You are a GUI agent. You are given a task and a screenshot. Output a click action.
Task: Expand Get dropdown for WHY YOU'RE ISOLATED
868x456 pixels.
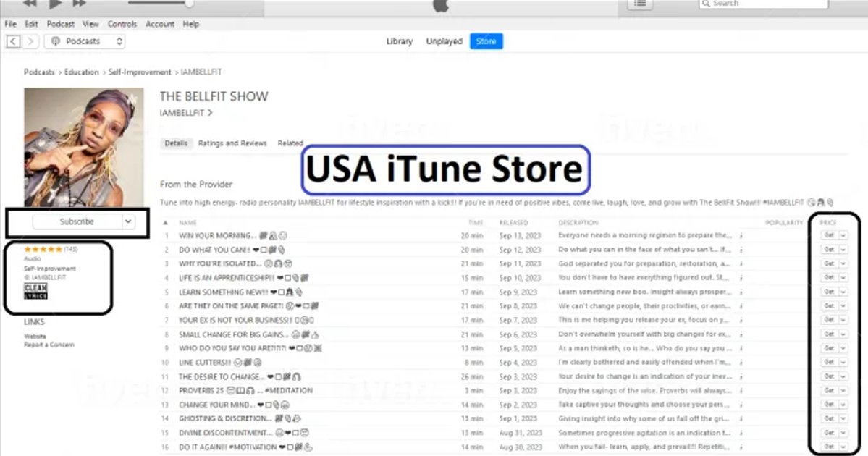[843, 263]
